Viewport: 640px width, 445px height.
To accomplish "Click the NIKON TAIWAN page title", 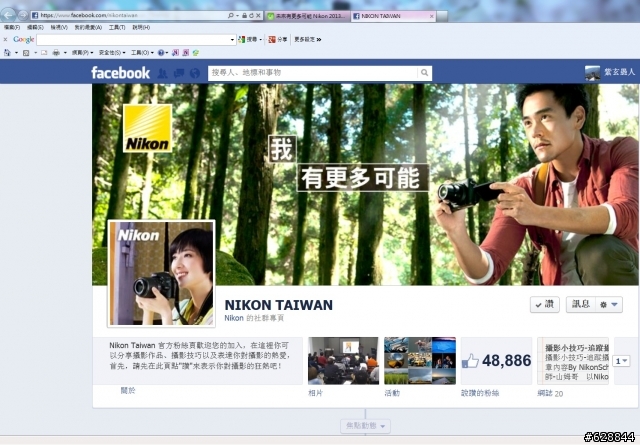I will point(279,305).
